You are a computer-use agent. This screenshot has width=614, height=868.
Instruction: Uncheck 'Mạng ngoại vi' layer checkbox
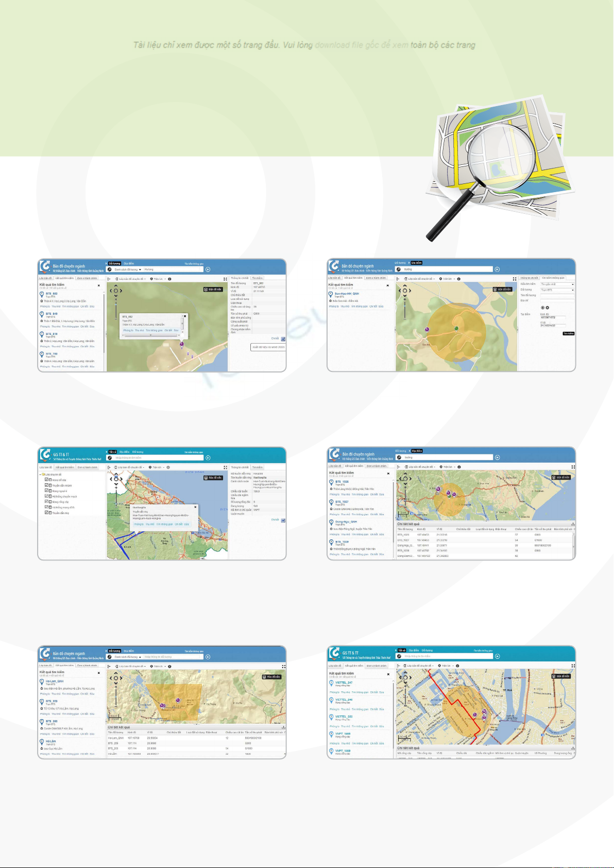click(x=46, y=490)
